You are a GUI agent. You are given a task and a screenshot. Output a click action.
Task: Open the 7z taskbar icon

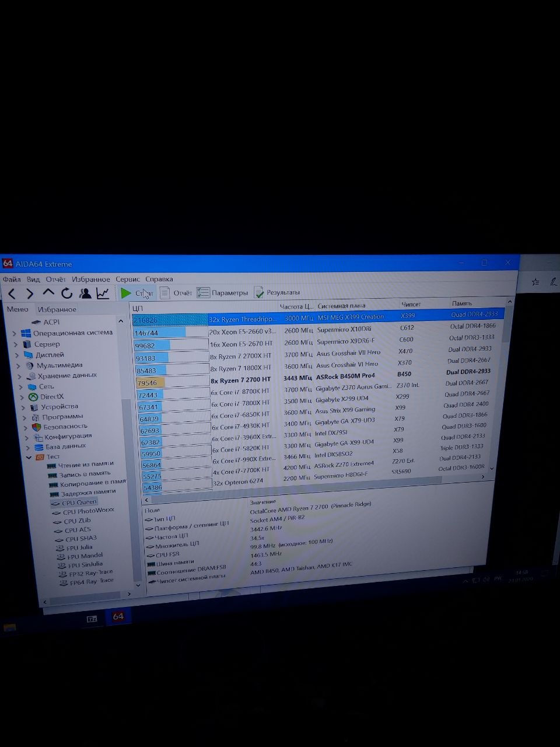click(x=92, y=619)
